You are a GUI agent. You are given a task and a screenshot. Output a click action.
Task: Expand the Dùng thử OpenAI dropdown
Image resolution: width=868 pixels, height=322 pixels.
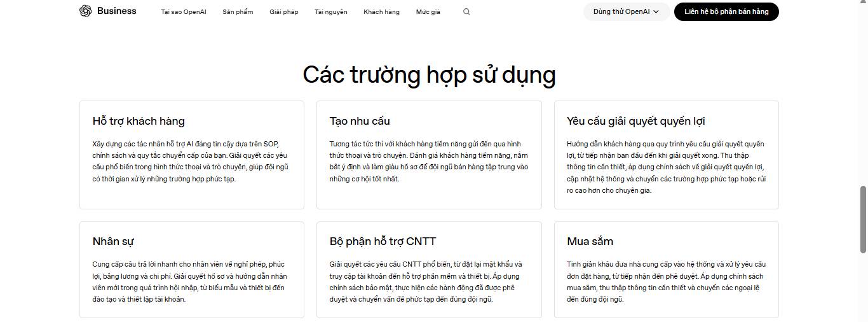[x=627, y=11]
